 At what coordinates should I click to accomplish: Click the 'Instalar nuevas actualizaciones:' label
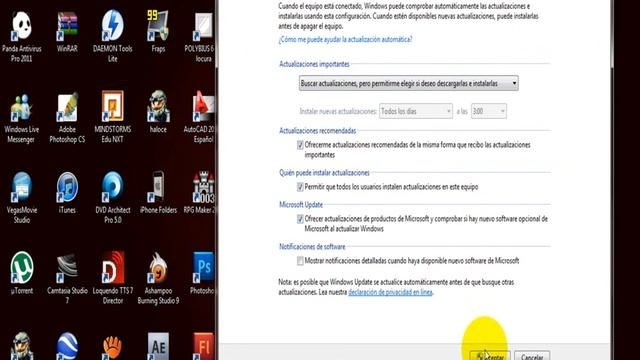pyautogui.click(x=338, y=111)
